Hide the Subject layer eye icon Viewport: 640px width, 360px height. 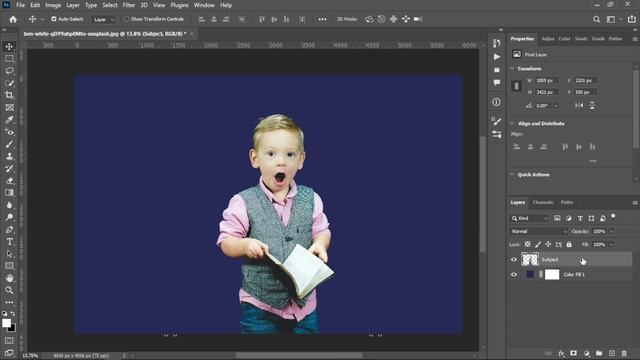point(514,260)
